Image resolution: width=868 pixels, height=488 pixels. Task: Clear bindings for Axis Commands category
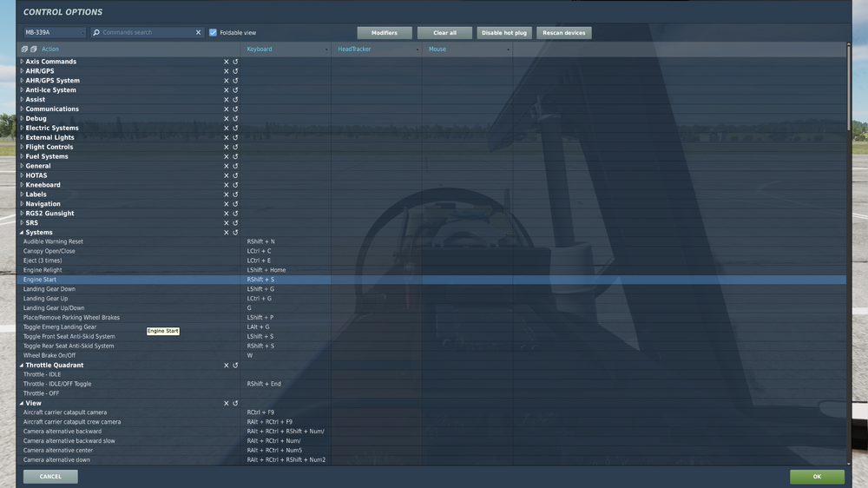coord(226,62)
